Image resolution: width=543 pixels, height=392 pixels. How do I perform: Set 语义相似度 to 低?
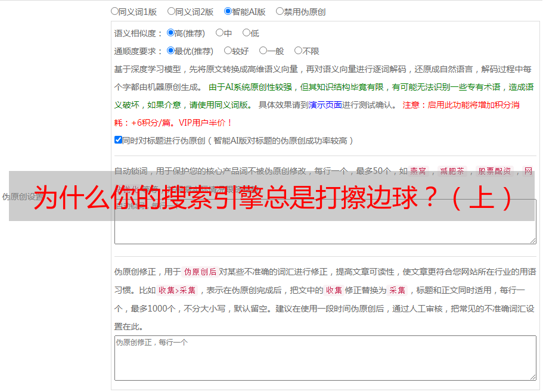[x=246, y=33]
